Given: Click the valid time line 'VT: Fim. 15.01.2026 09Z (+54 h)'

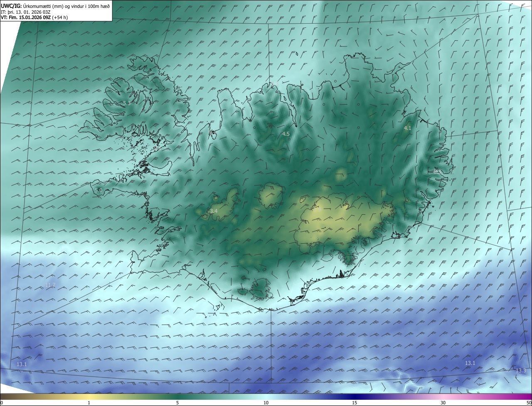Looking at the screenshot, I should tap(35, 18).
